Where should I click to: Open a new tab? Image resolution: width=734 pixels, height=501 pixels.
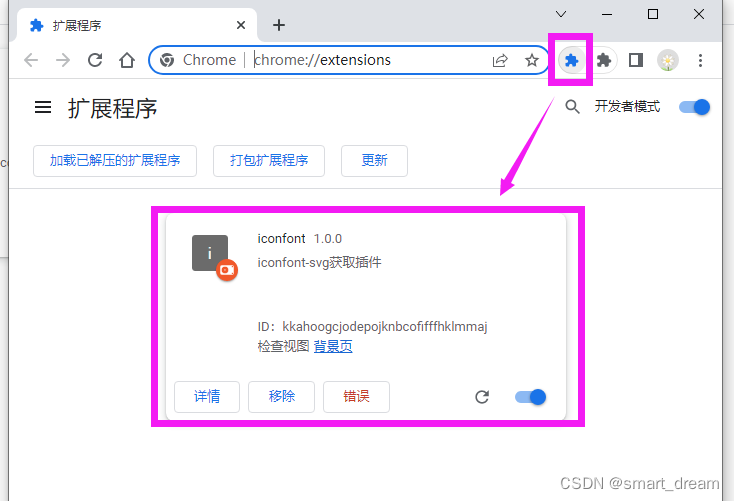pyautogui.click(x=279, y=25)
